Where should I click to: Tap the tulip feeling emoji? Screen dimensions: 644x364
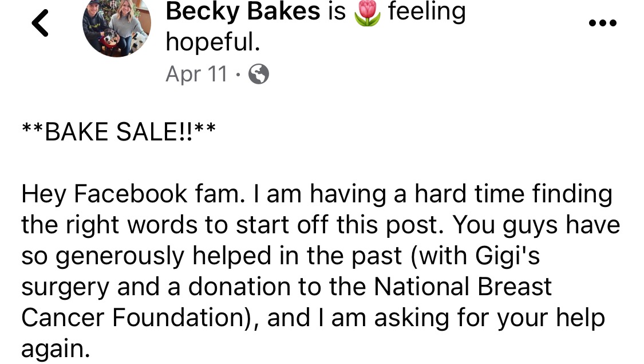click(367, 13)
